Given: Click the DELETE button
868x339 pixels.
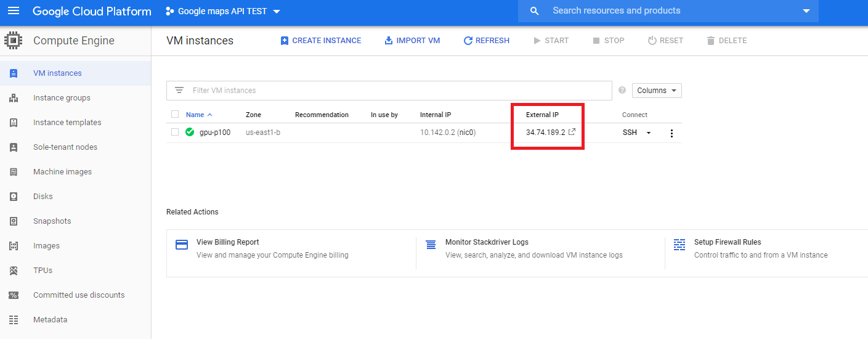Looking at the screenshot, I should point(726,41).
